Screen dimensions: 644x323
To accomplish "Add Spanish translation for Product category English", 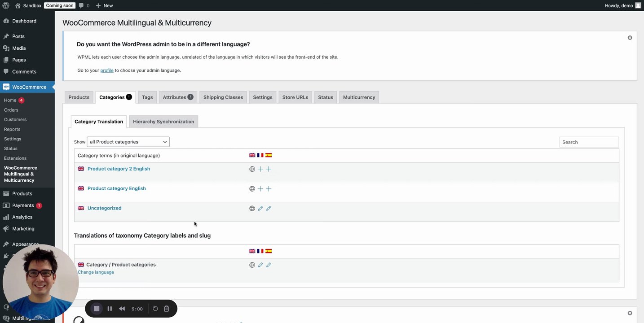I will click(x=269, y=189).
